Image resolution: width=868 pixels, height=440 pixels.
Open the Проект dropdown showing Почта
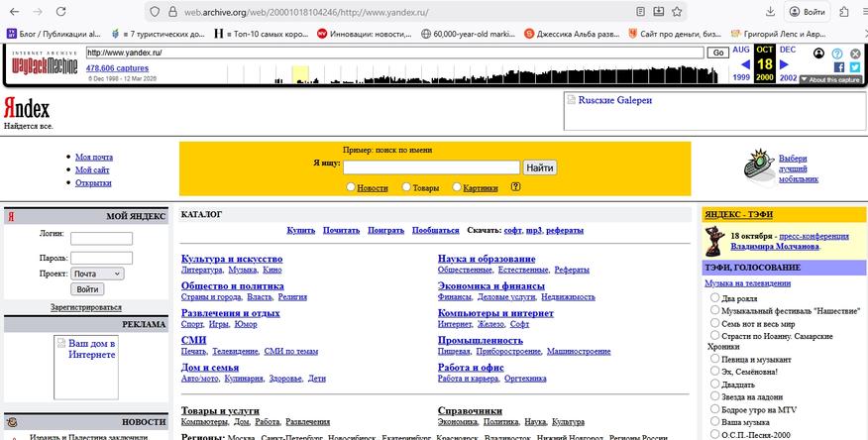coord(97,274)
